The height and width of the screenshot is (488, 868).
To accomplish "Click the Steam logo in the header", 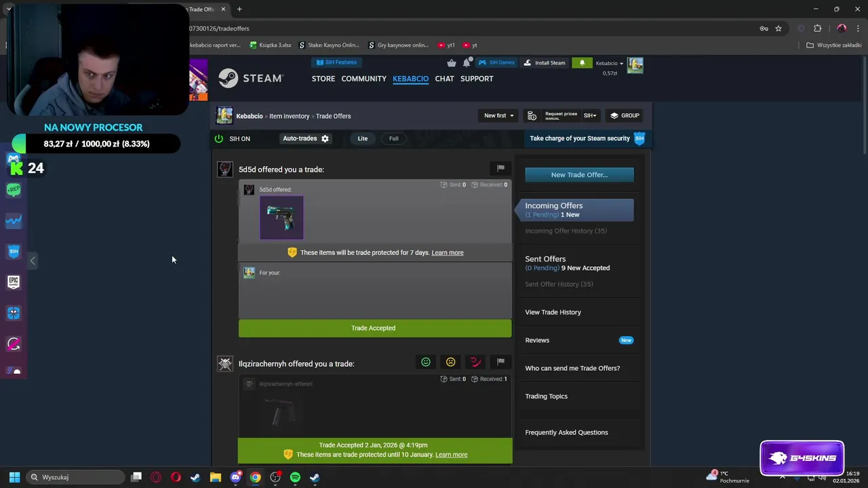I will (x=250, y=79).
